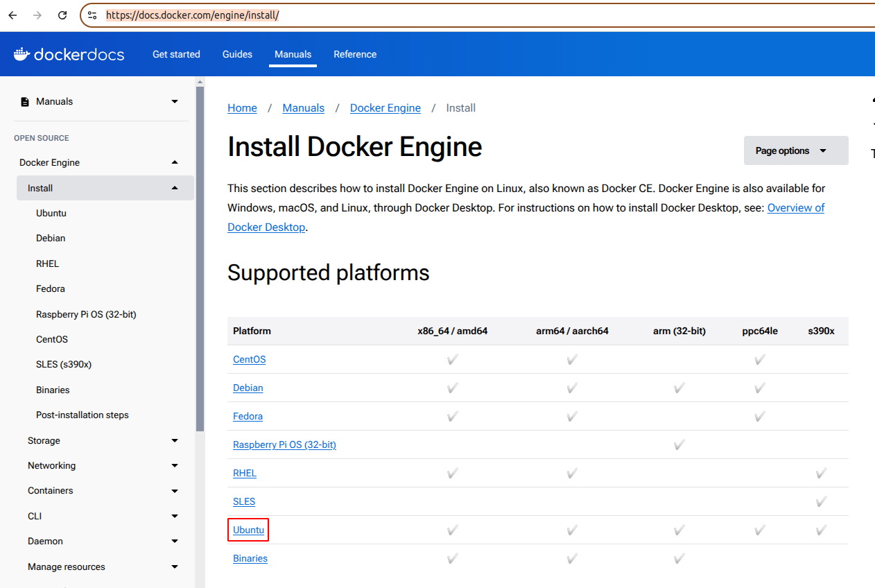Click the arm64 / aarch64 column header
This screenshot has height=588, width=875.
[x=572, y=331]
